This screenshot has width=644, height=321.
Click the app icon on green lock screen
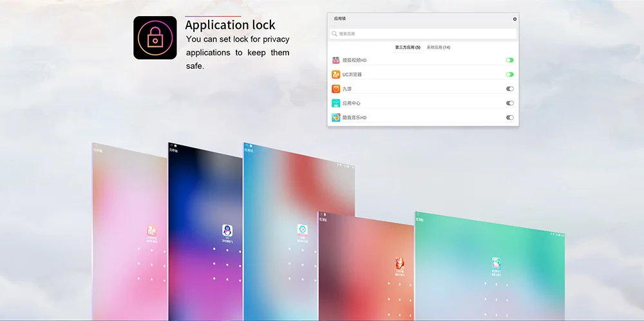[497, 263]
